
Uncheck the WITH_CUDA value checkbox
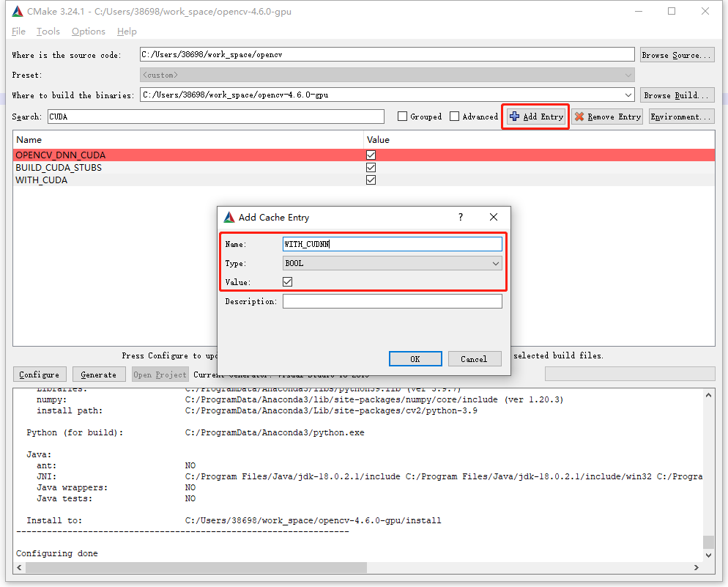tap(371, 180)
